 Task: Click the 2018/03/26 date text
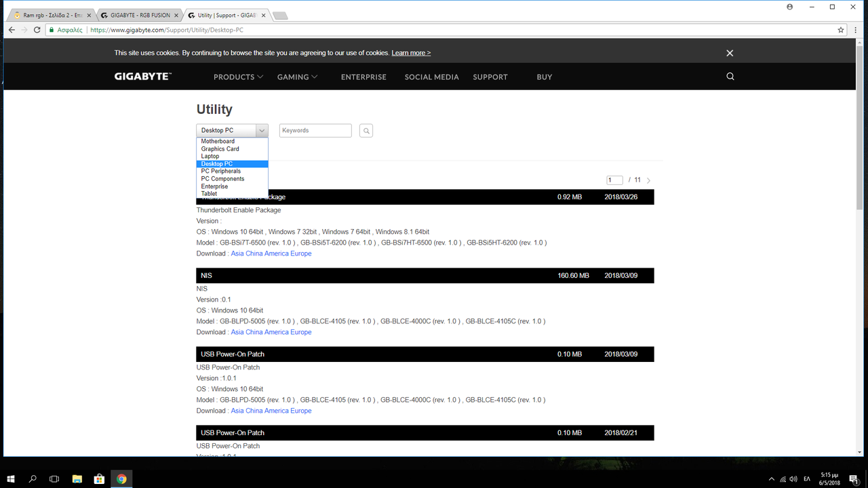[x=621, y=197]
